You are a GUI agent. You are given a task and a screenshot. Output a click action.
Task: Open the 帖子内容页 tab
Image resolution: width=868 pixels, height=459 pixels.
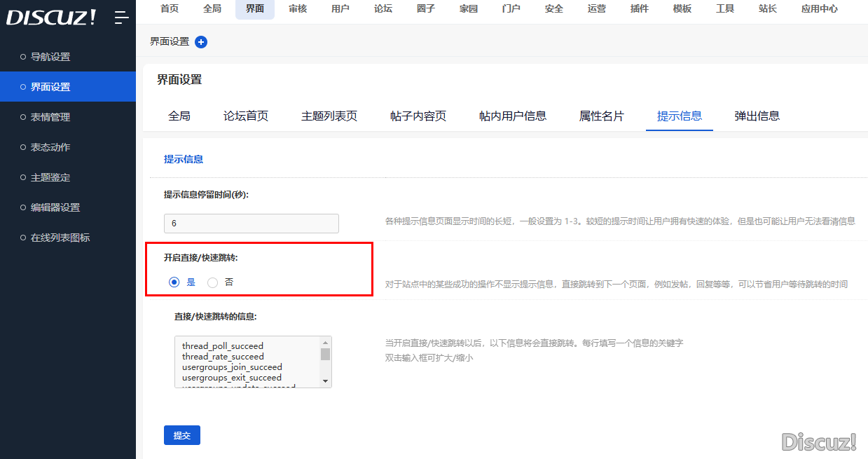point(418,116)
